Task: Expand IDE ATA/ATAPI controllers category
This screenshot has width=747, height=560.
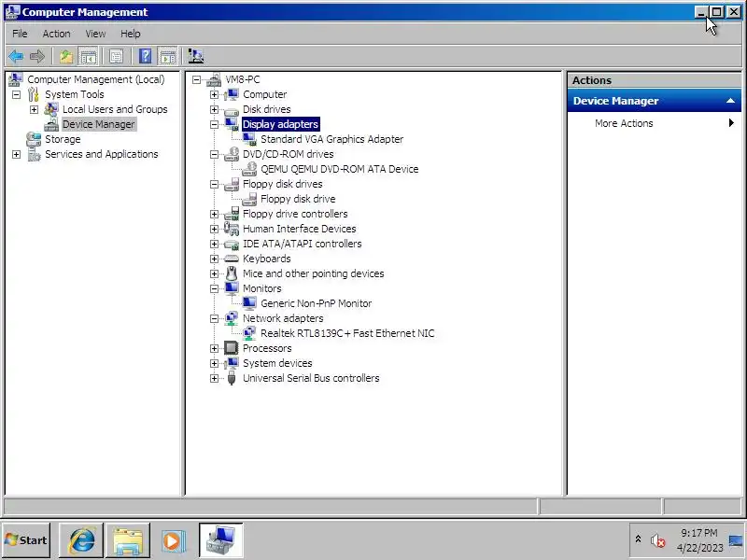Action: pyautogui.click(x=214, y=244)
